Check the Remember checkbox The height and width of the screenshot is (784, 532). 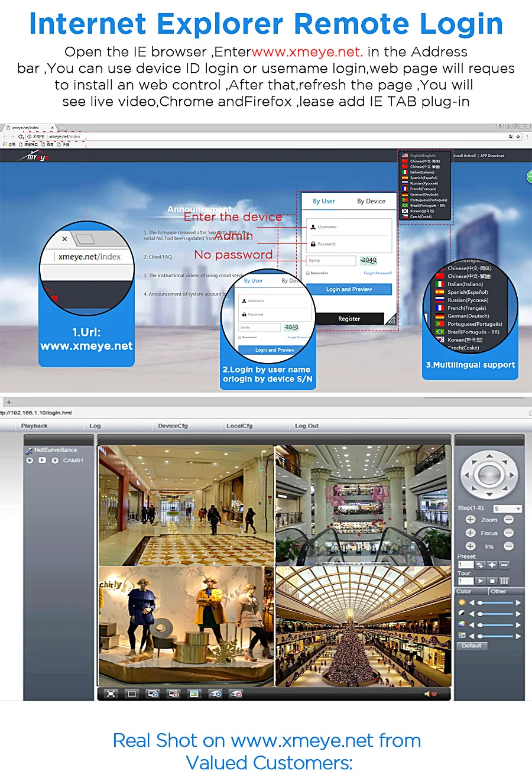click(x=307, y=273)
